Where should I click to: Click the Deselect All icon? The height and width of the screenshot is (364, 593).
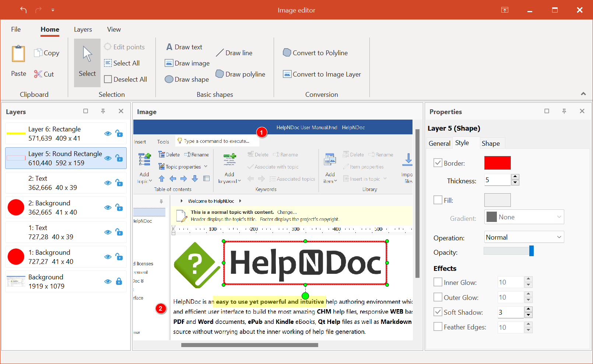(x=108, y=79)
